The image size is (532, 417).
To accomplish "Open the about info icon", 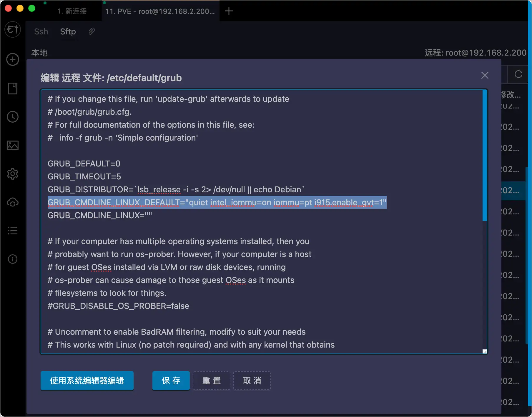I will [13, 259].
